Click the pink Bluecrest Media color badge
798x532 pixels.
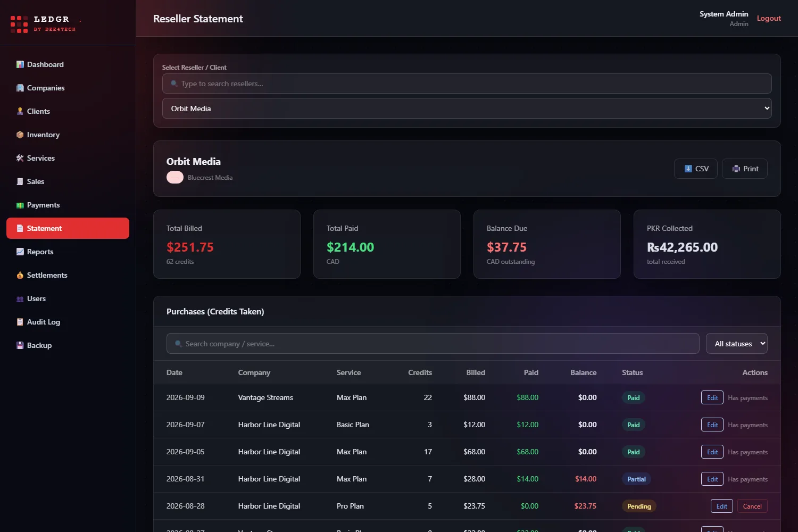[x=175, y=178]
